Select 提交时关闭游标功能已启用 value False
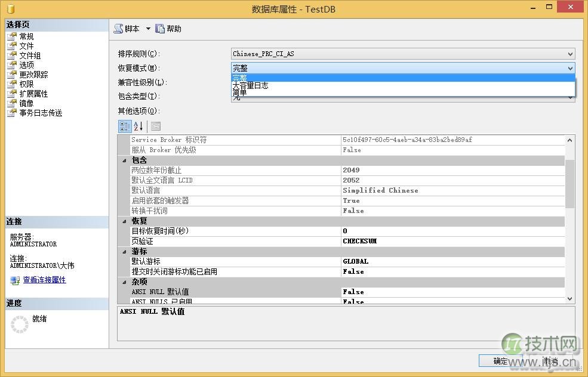 452,271
